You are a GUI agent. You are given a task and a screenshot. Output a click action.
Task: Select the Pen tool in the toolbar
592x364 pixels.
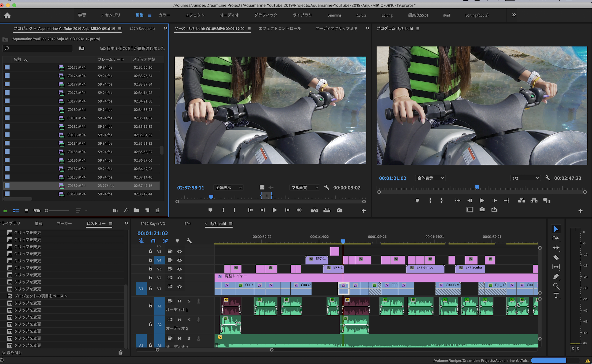[556, 276]
